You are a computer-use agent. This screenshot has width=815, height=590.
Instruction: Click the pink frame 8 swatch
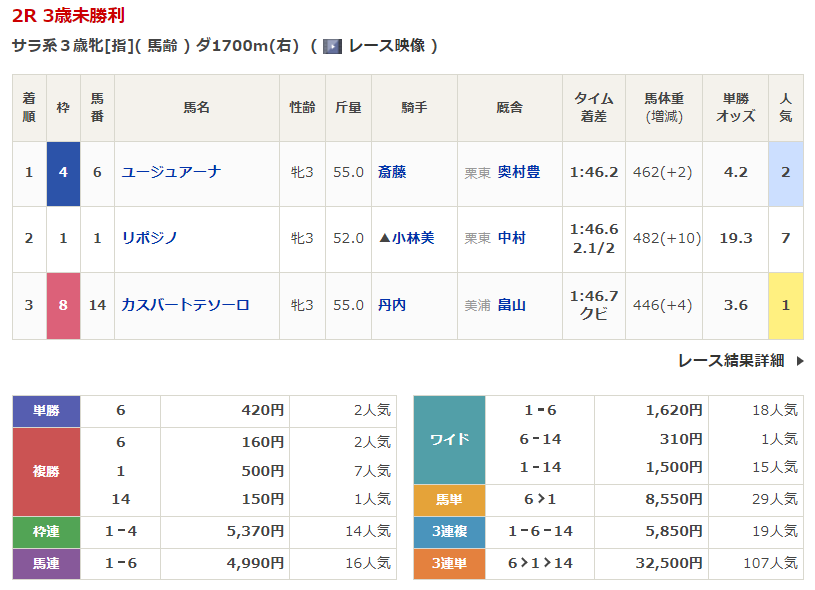point(63,305)
